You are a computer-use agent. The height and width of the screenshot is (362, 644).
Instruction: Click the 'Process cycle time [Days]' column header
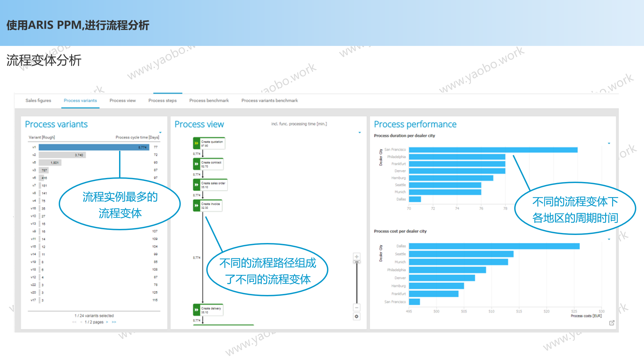137,137
